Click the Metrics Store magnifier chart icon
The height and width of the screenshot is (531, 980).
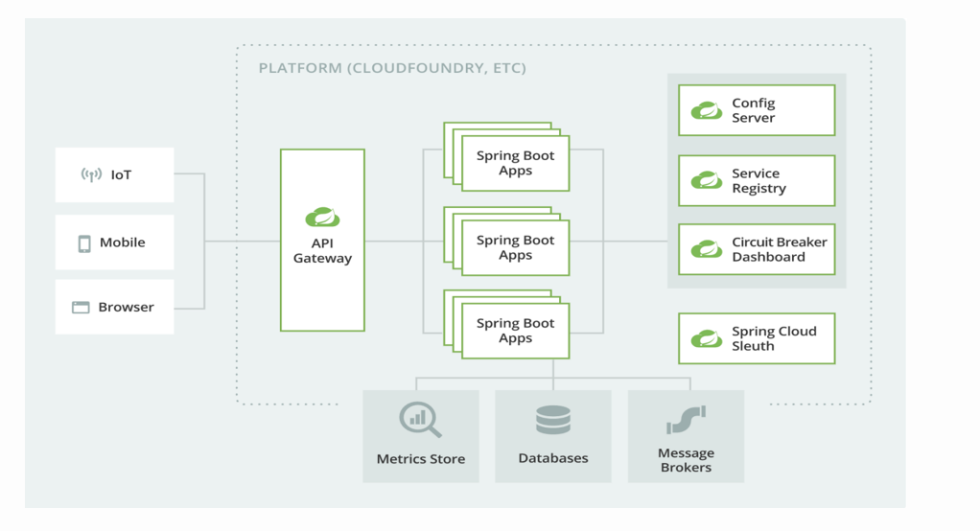421,420
